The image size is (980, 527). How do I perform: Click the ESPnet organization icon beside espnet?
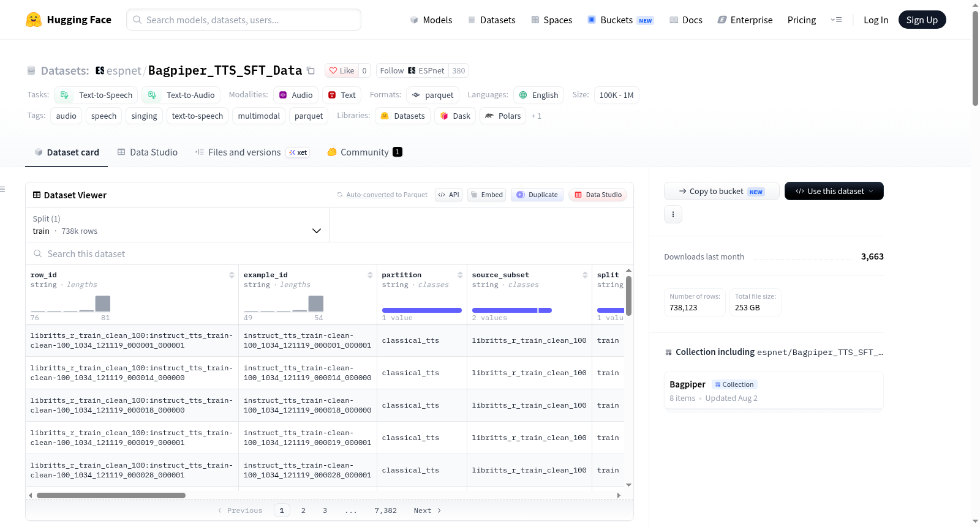coord(100,70)
